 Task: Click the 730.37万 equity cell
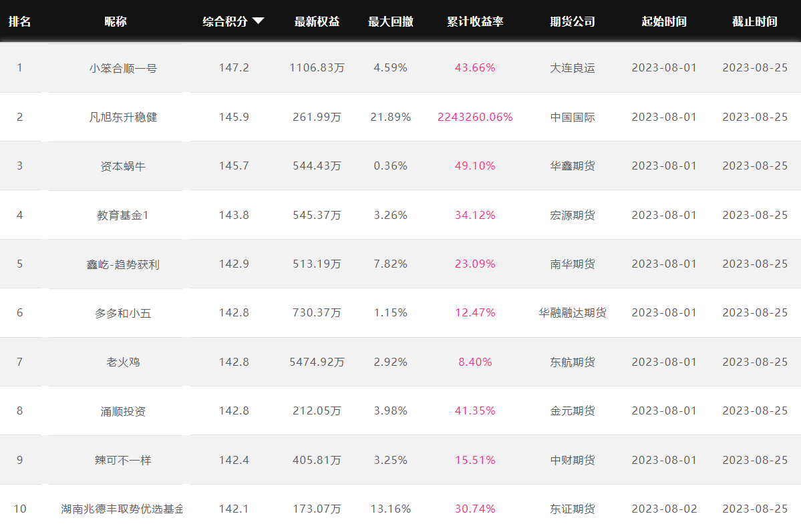[x=317, y=313]
